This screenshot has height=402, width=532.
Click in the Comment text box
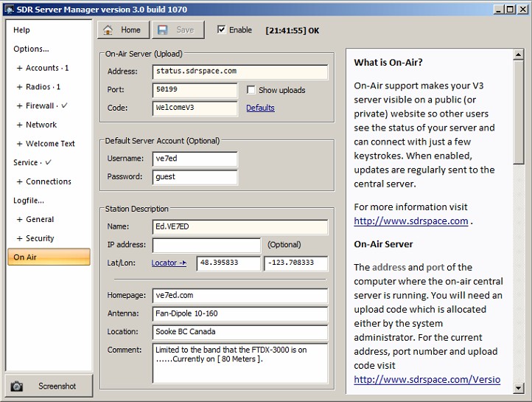(240, 363)
